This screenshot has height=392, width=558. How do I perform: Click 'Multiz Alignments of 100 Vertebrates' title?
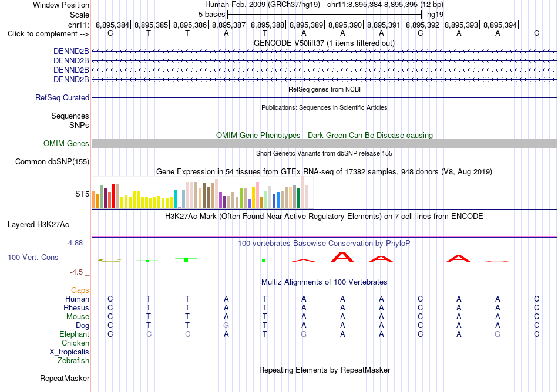(x=324, y=282)
